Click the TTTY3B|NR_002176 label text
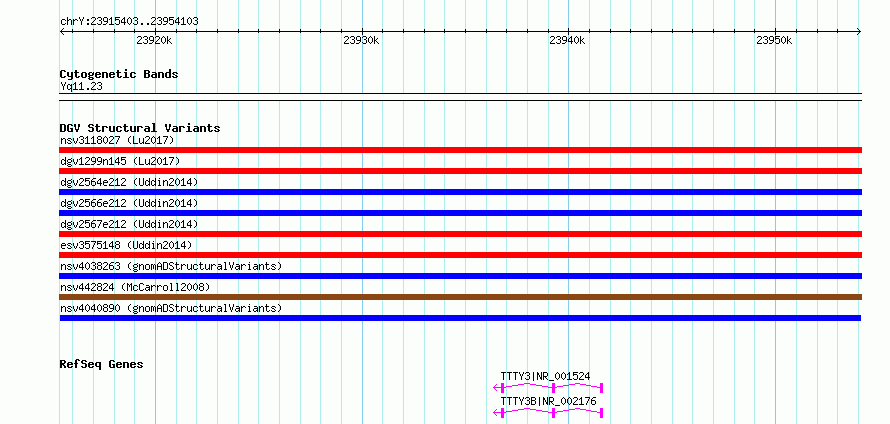Screen dimensions: 890x424 click(548, 401)
